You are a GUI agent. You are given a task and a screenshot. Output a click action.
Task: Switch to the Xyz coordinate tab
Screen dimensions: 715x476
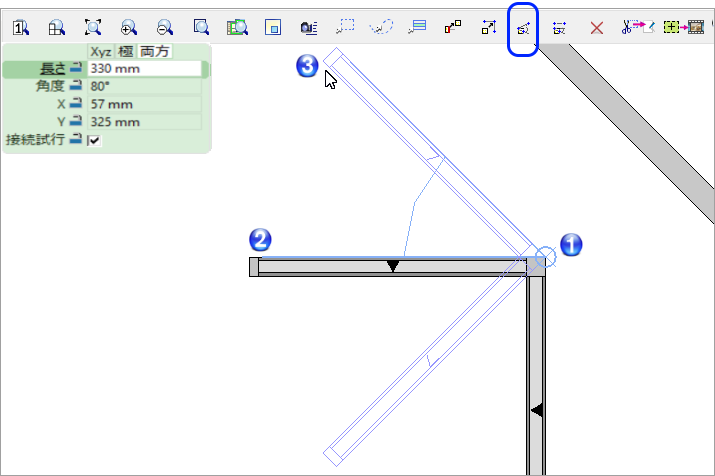101,52
